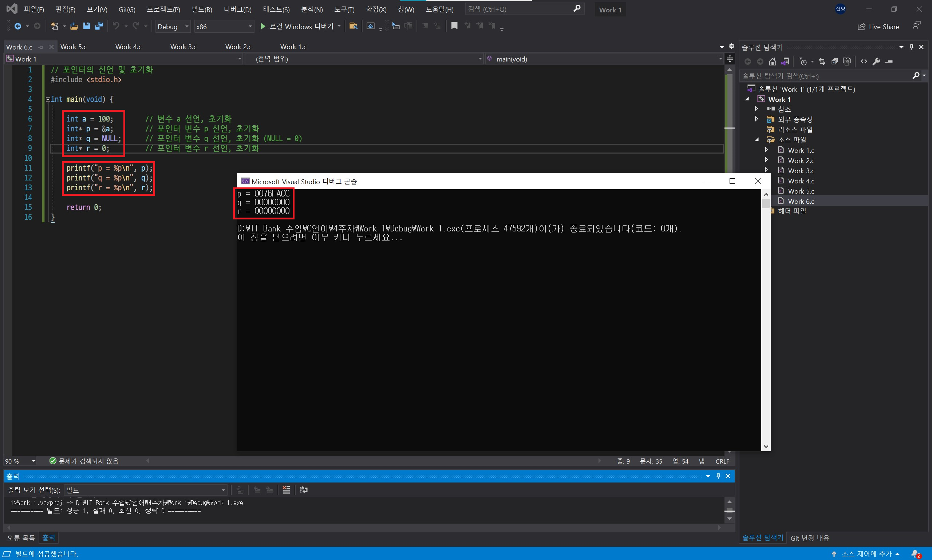932x560 pixels.
Task: Click the Save All toolbar icon
Action: (x=99, y=26)
